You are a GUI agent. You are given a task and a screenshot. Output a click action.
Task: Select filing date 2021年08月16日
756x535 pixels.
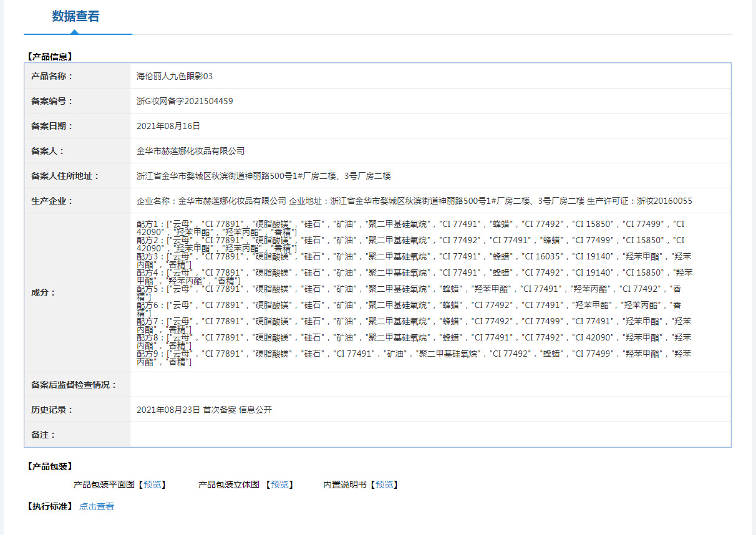click(168, 126)
